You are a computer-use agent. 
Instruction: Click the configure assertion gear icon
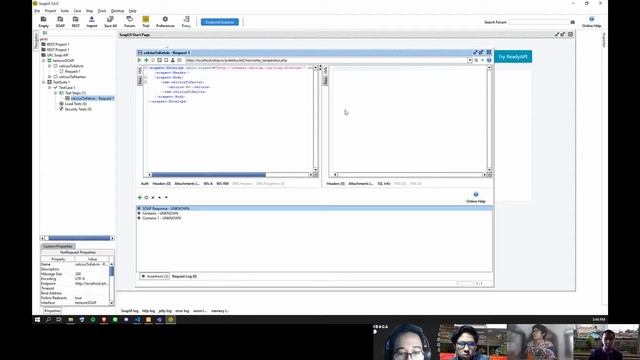pos(146,198)
